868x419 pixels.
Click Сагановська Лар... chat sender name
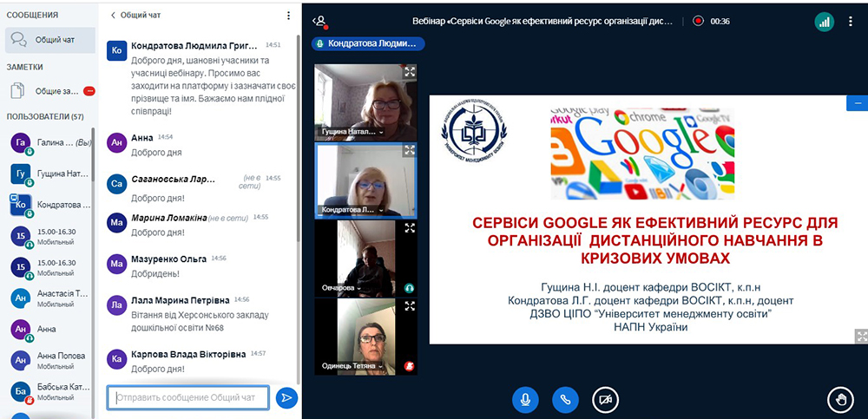pos(173,180)
